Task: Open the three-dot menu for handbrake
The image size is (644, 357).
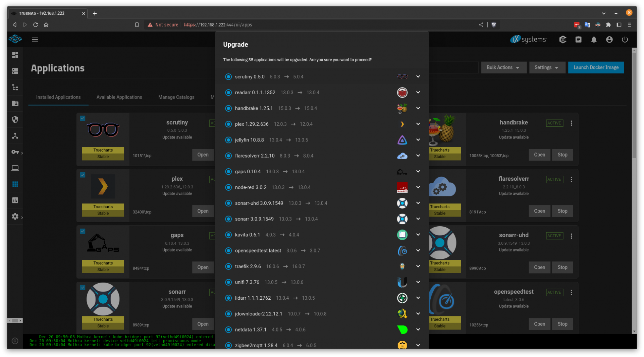Action: [572, 123]
